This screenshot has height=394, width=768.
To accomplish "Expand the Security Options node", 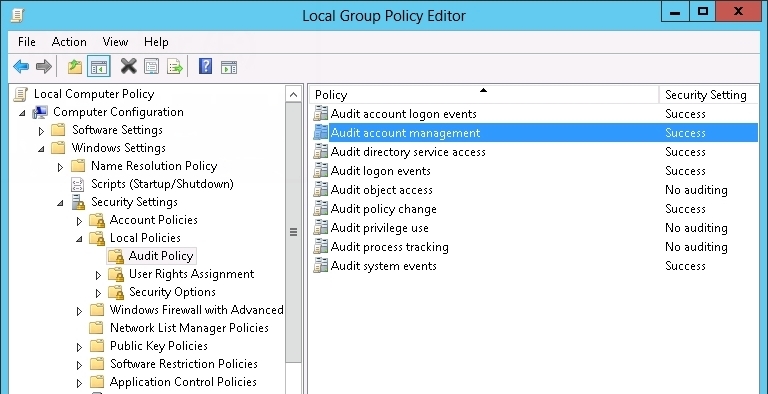I will tap(98, 293).
